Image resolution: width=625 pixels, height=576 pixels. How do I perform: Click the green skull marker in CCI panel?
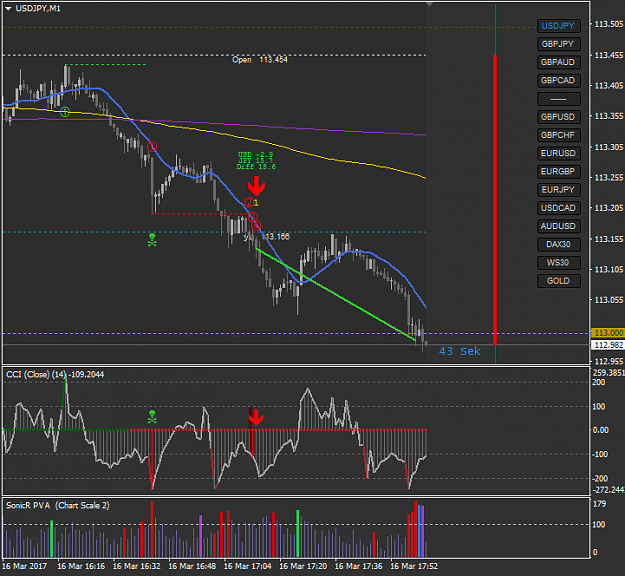click(152, 417)
